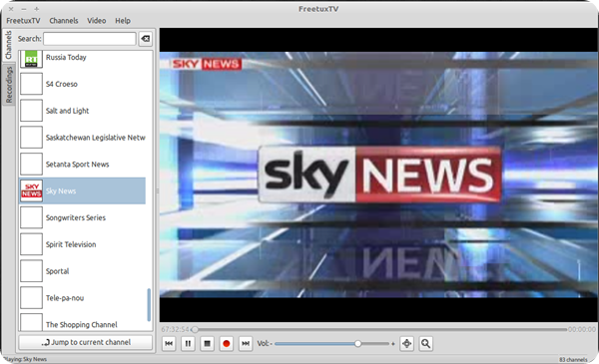Image resolution: width=599 pixels, height=364 pixels.
Task: Switch to the Recordings side tab
Action: [9, 85]
